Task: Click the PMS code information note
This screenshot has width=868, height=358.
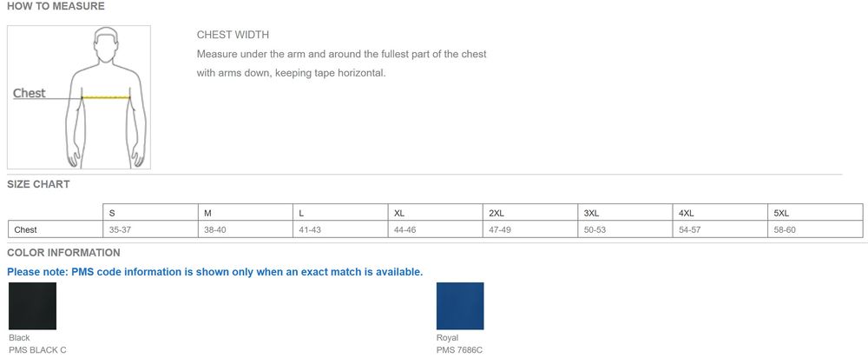Action: [x=214, y=272]
